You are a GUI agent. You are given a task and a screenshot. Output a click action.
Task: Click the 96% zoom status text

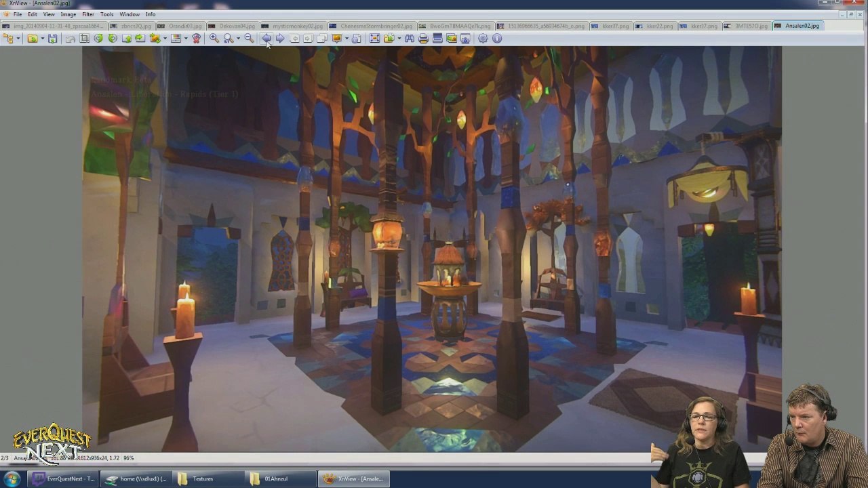point(128,458)
